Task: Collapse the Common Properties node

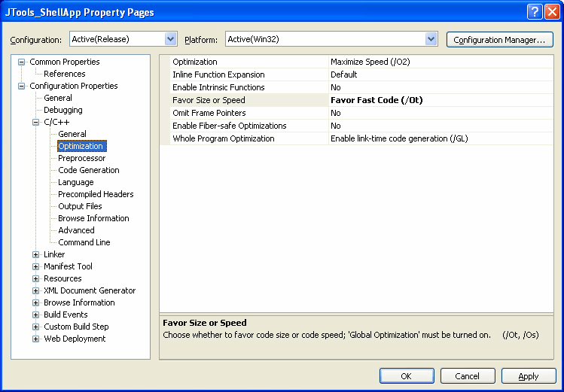Action: click(x=22, y=62)
